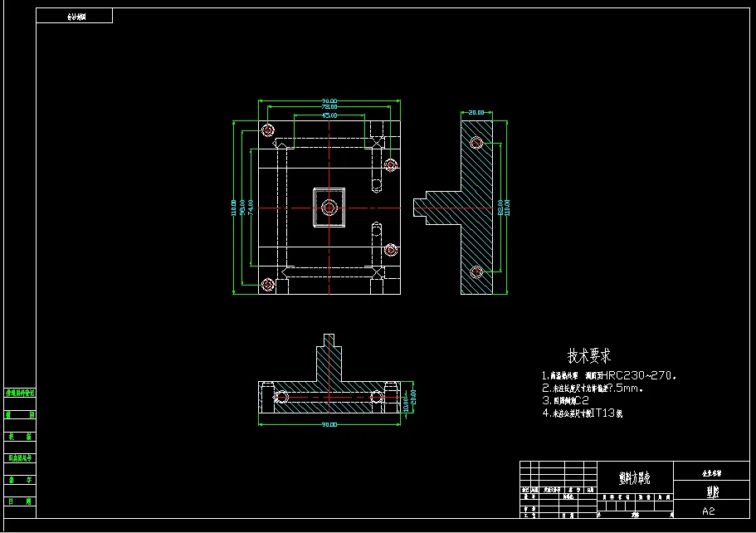
Task: Click the 90.00 dimension above the front view
Action: point(329,101)
